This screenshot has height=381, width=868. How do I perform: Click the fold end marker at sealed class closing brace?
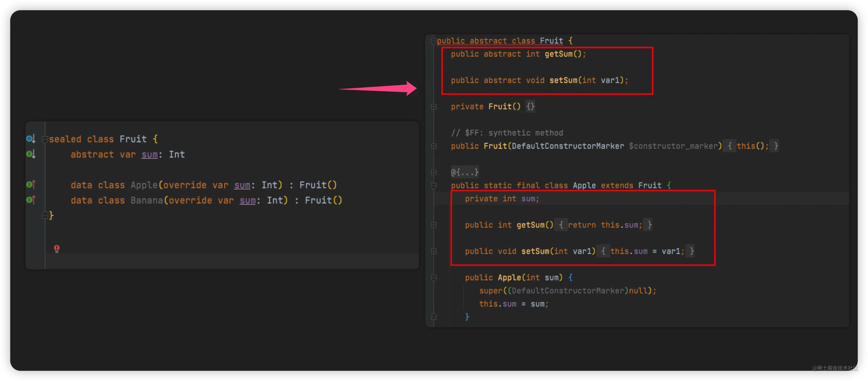tap(45, 215)
